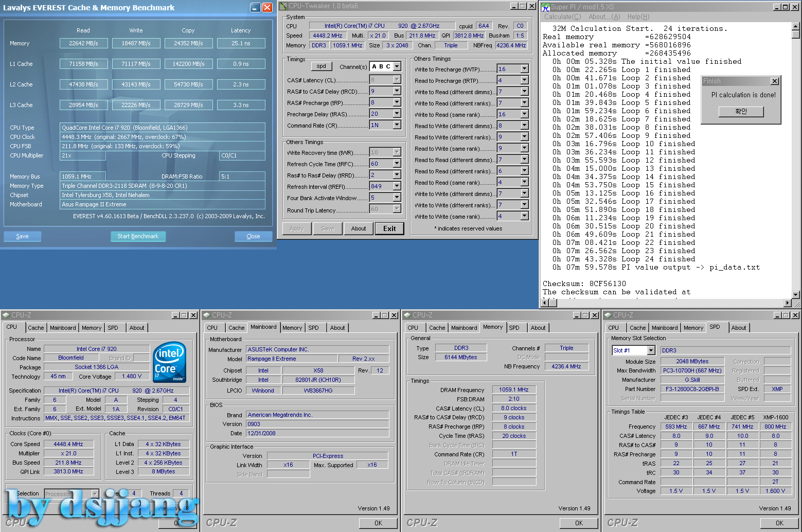Click the Save button in CPU-Tweaker

point(328,228)
